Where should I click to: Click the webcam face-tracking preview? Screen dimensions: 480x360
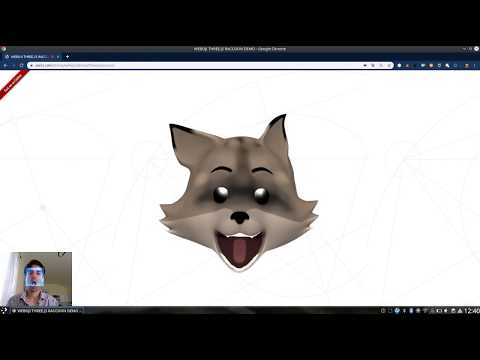[x=36, y=279]
